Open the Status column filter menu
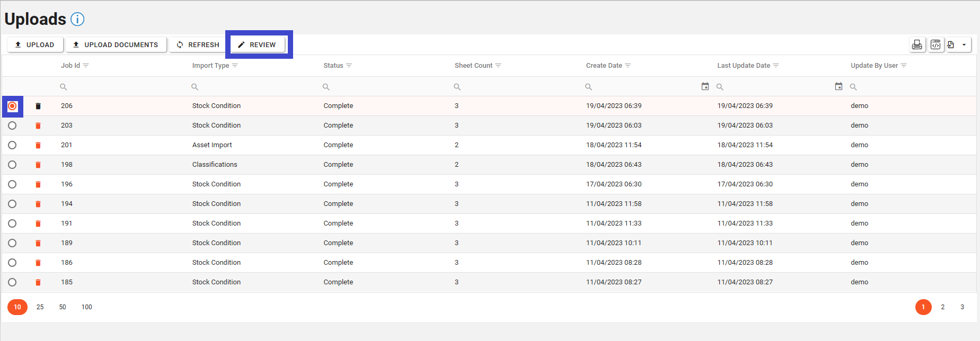The image size is (980, 341). click(x=349, y=66)
